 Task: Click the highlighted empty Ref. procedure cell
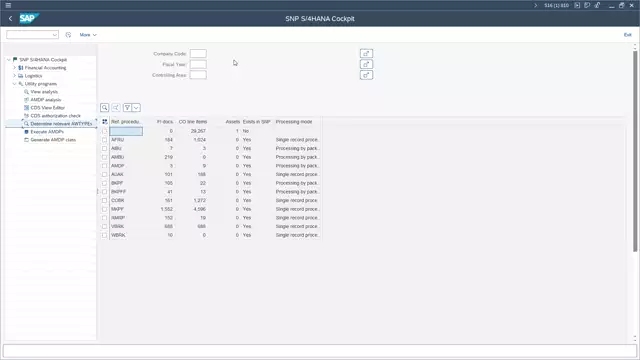click(126, 131)
